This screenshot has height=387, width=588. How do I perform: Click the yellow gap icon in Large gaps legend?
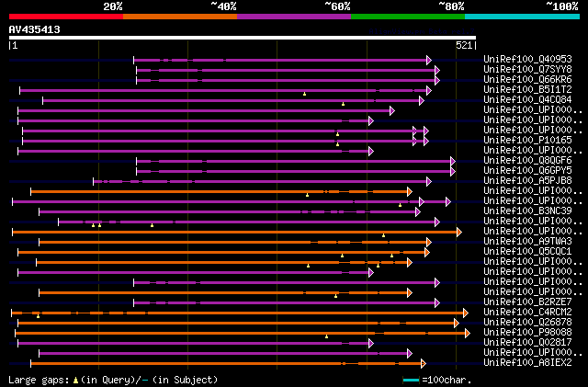(75, 381)
